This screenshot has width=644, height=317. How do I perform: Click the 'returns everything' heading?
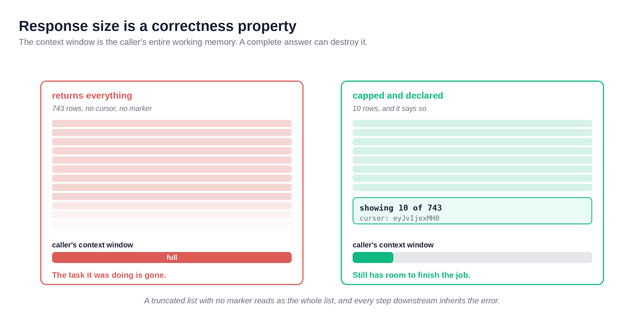(92, 96)
